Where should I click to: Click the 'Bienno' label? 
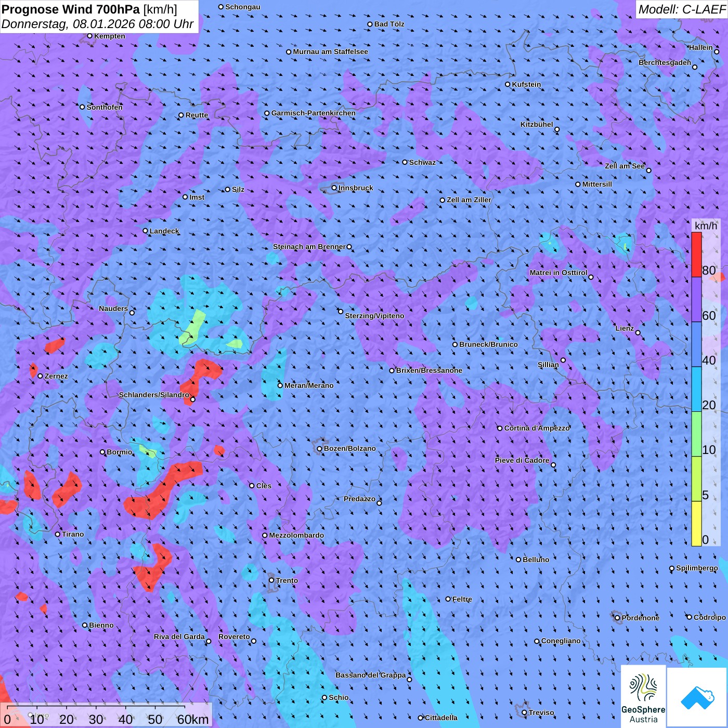click(101, 625)
